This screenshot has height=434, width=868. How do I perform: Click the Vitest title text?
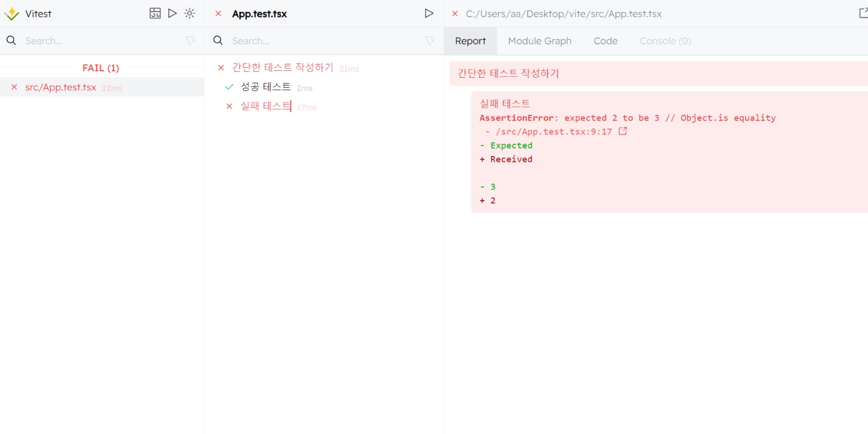(x=38, y=14)
